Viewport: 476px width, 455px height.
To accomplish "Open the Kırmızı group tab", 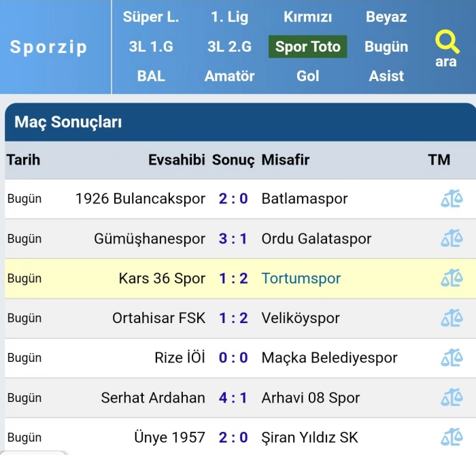I will [x=308, y=17].
